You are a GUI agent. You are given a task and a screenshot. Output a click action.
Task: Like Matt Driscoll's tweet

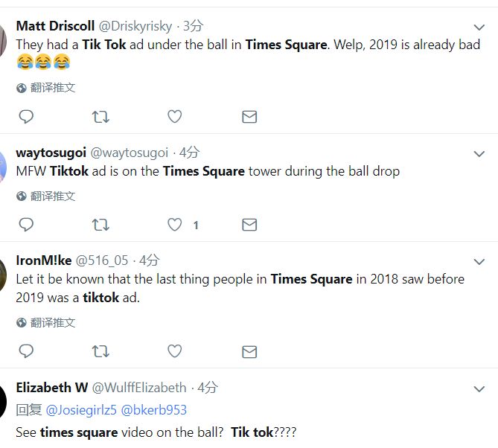[174, 117]
